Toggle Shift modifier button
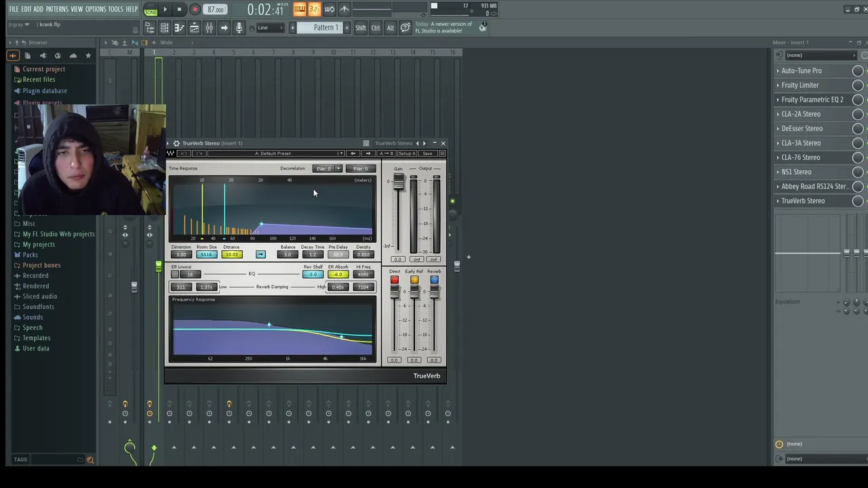Image resolution: width=868 pixels, height=488 pixels. (x=360, y=28)
